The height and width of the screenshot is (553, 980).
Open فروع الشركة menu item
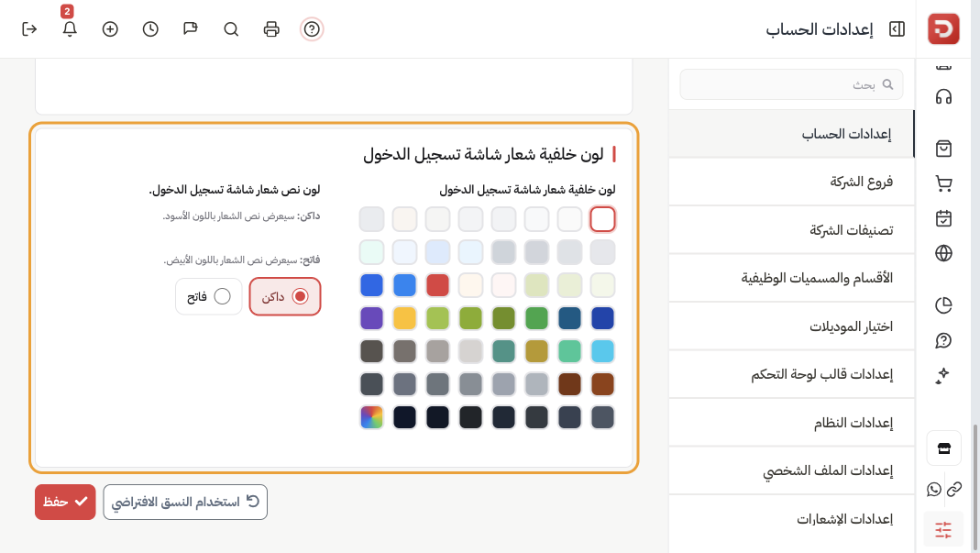[792, 182]
